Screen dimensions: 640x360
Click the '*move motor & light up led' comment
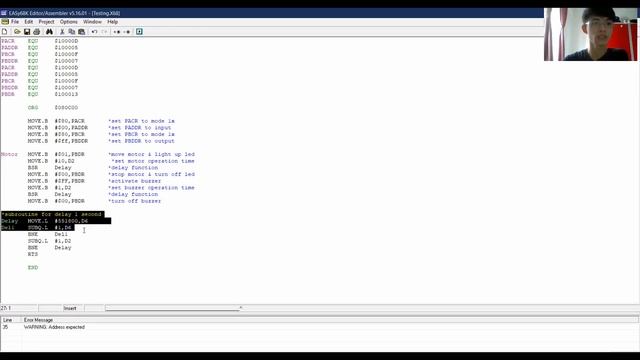[x=151, y=154]
